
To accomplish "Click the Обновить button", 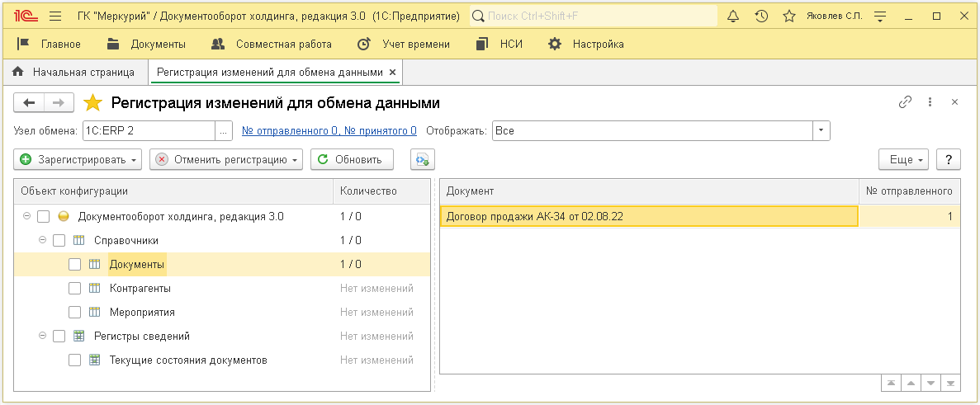I will click(x=352, y=160).
